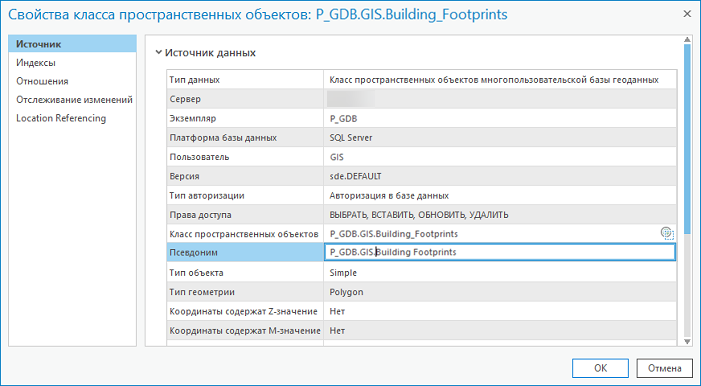Select the Источник page
The height and width of the screenshot is (386, 701).
72,44
